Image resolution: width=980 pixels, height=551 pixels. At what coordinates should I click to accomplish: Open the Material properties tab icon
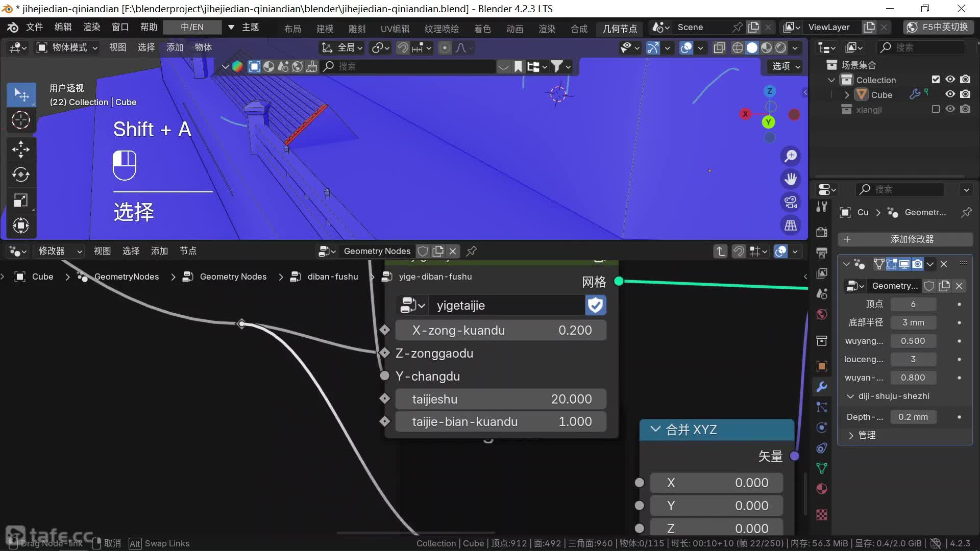[x=822, y=489]
